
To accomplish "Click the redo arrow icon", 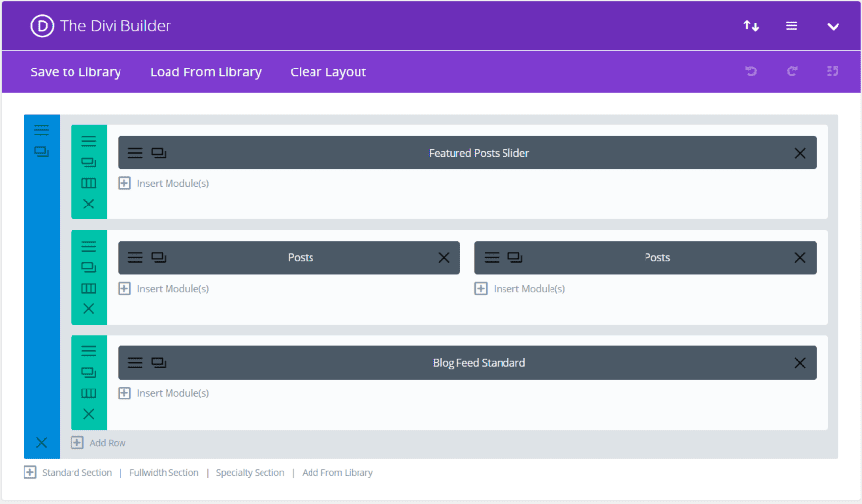I will pyautogui.click(x=792, y=71).
